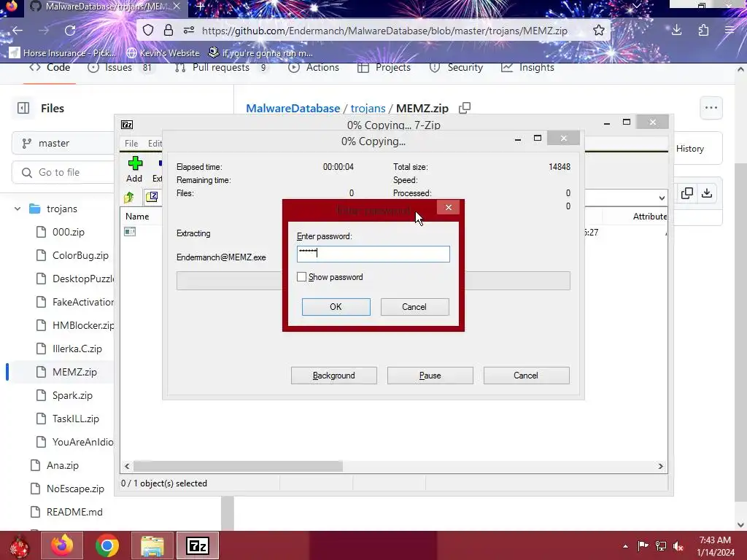Open Illerka.C.zip in file tree
Viewport: 747px width, 560px height.
click(77, 349)
